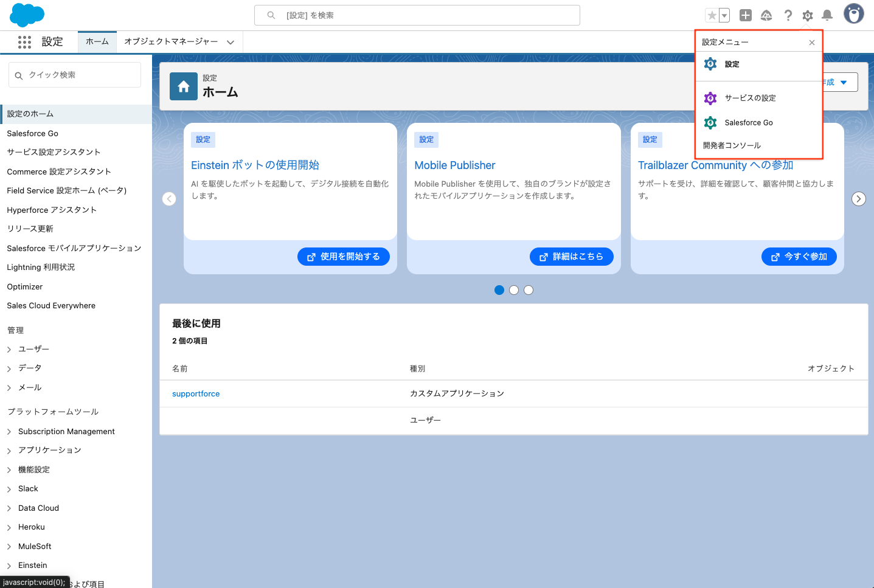This screenshot has width=874, height=588.
Task: Select the second carousel indicator dot
Action: coord(514,290)
